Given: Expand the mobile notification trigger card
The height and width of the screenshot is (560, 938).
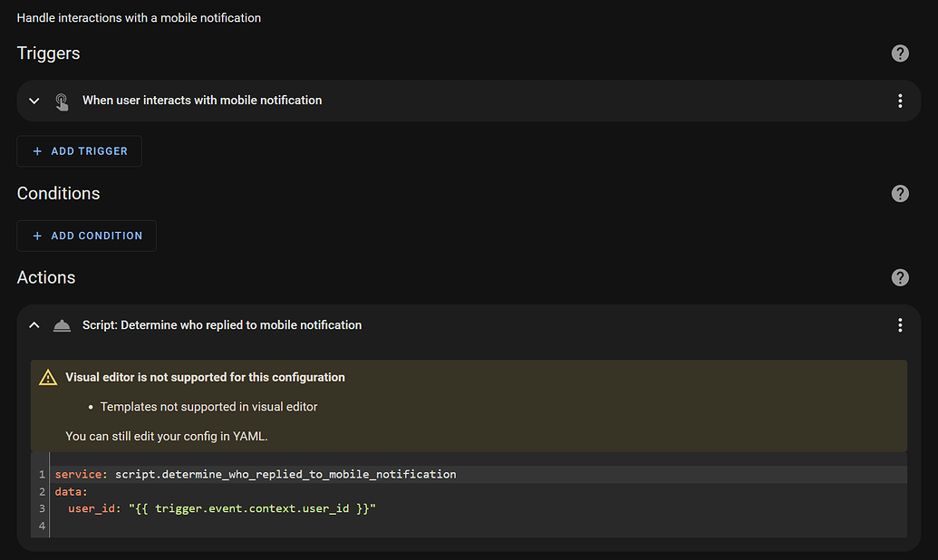Looking at the screenshot, I should (x=34, y=101).
